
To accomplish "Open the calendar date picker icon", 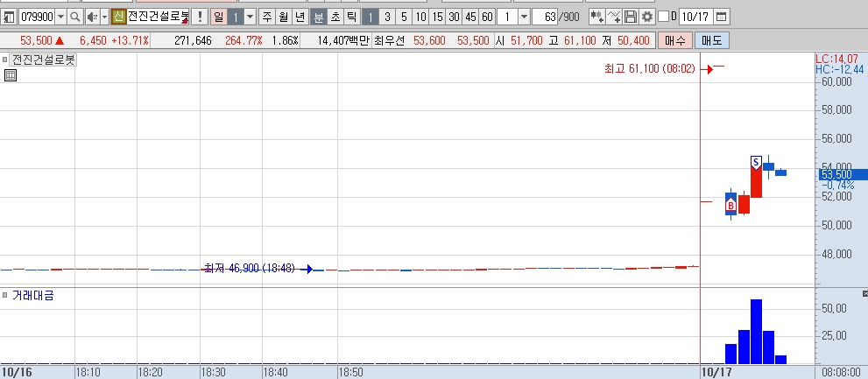I will click(x=721, y=17).
